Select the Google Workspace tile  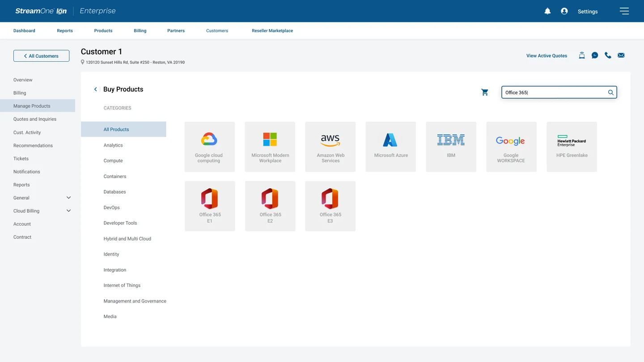512,147
